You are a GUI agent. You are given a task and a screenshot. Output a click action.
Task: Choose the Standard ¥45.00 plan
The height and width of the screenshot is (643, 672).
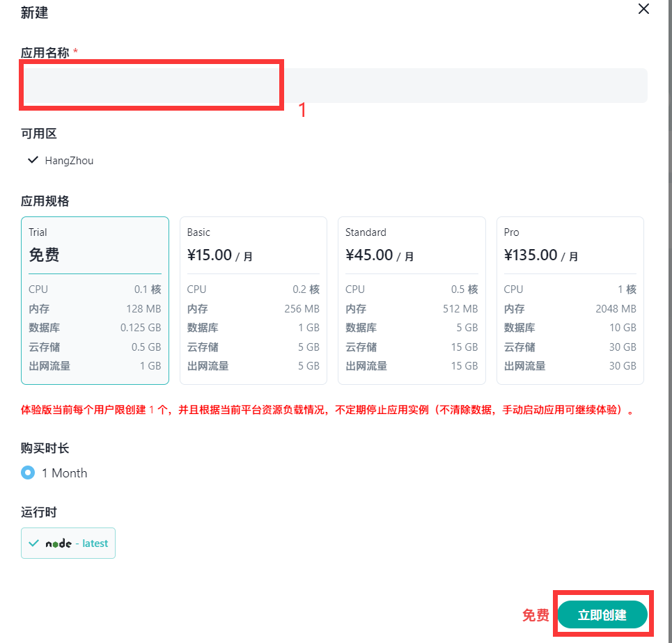412,301
